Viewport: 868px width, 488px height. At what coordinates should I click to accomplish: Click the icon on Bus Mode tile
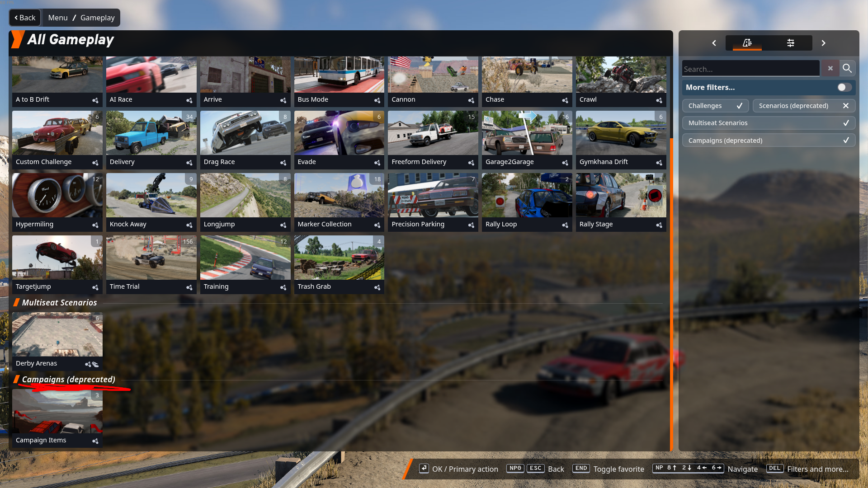[377, 100]
